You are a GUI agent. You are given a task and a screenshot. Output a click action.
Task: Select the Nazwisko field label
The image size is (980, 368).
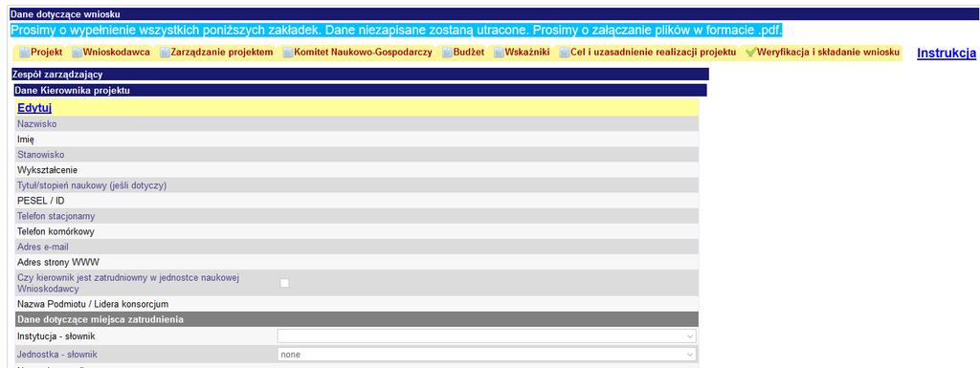pyautogui.click(x=37, y=124)
